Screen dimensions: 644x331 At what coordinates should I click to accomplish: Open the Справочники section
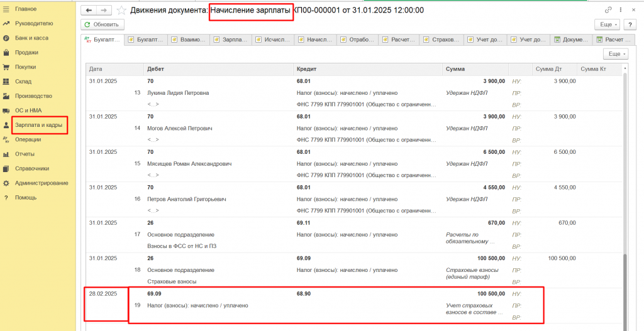[32, 168]
